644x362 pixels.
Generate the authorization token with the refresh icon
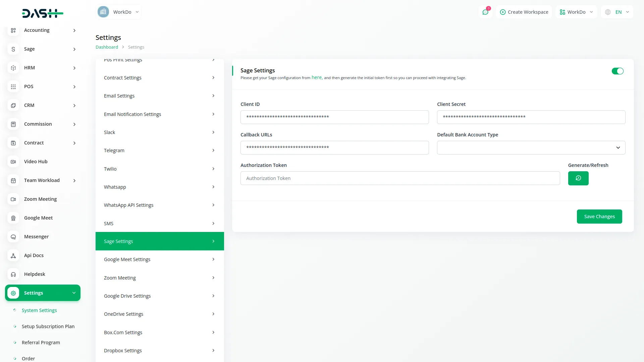click(578, 178)
